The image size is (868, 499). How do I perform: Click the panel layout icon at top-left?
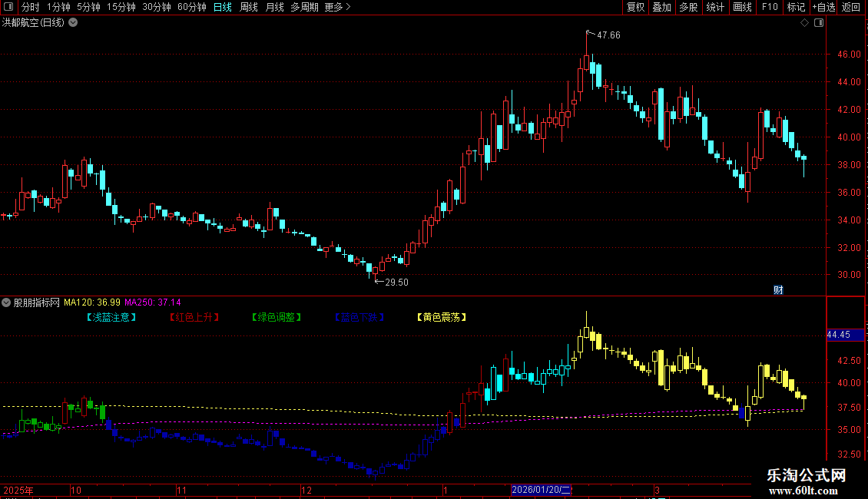[x=8, y=7]
